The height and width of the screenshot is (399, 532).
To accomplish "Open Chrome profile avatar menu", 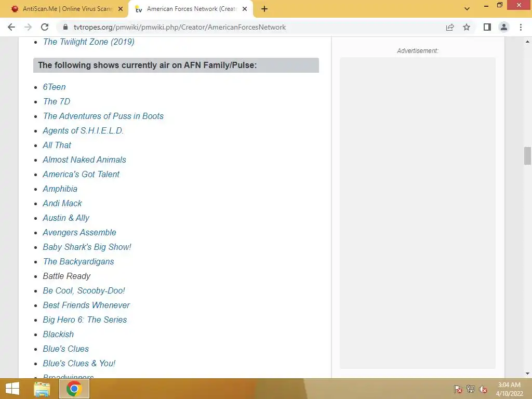I will coord(504,27).
